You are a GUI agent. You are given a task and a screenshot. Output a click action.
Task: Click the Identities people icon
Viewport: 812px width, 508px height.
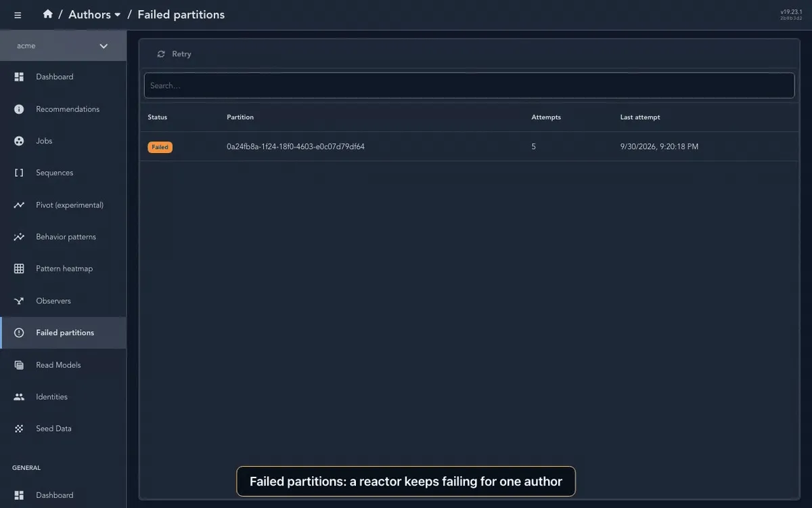(19, 397)
